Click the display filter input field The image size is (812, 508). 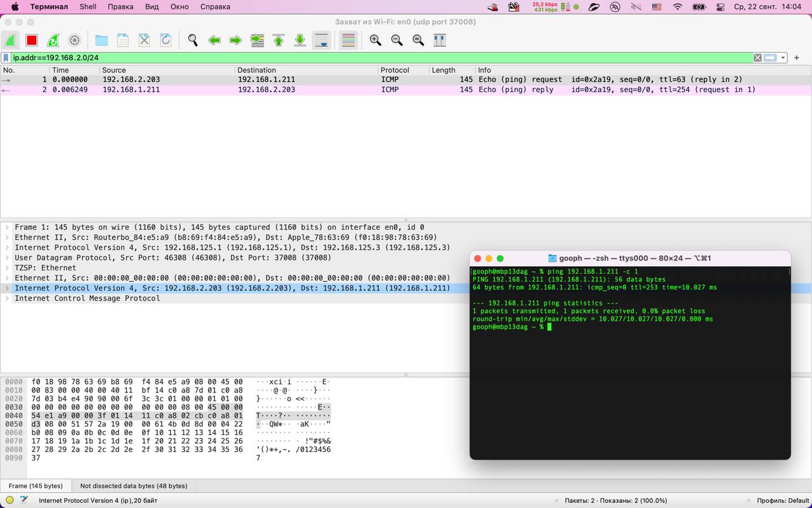pyautogui.click(x=381, y=58)
